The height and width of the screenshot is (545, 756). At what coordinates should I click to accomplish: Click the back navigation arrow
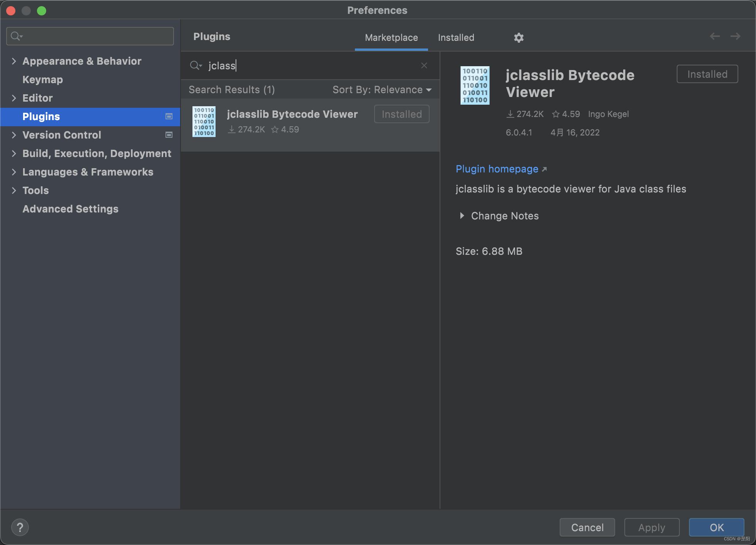point(715,36)
